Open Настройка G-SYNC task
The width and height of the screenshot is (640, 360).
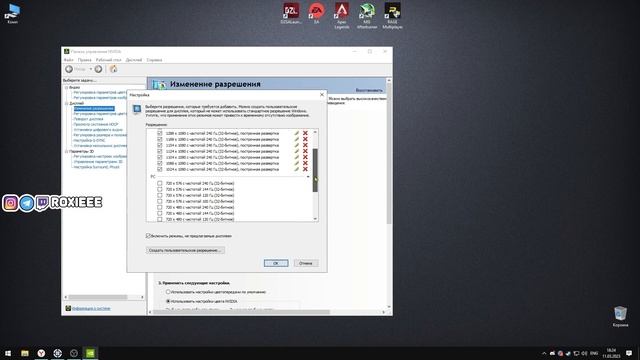tap(89, 140)
